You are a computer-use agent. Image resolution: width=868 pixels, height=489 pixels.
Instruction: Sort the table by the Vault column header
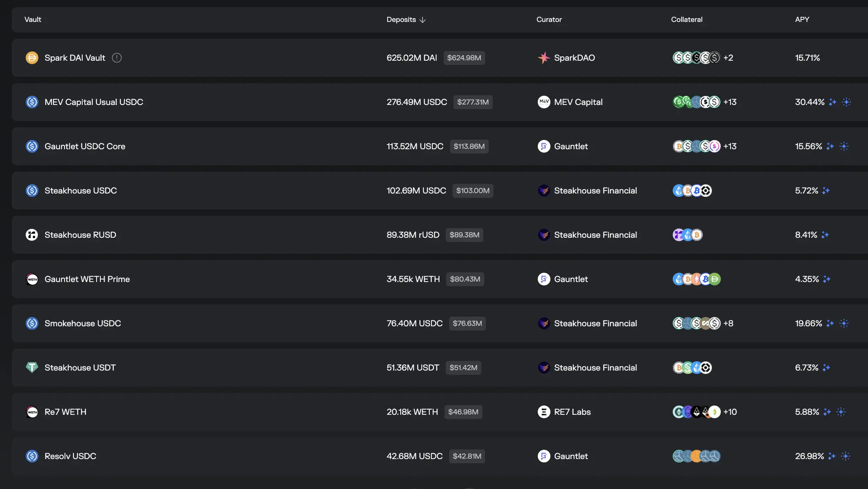pyautogui.click(x=33, y=19)
